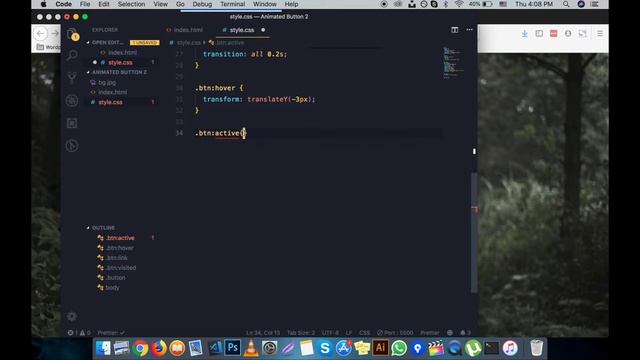640x360 pixels.
Task: Open Firefox downloads arrow in browser toolbar
Action: point(524,34)
